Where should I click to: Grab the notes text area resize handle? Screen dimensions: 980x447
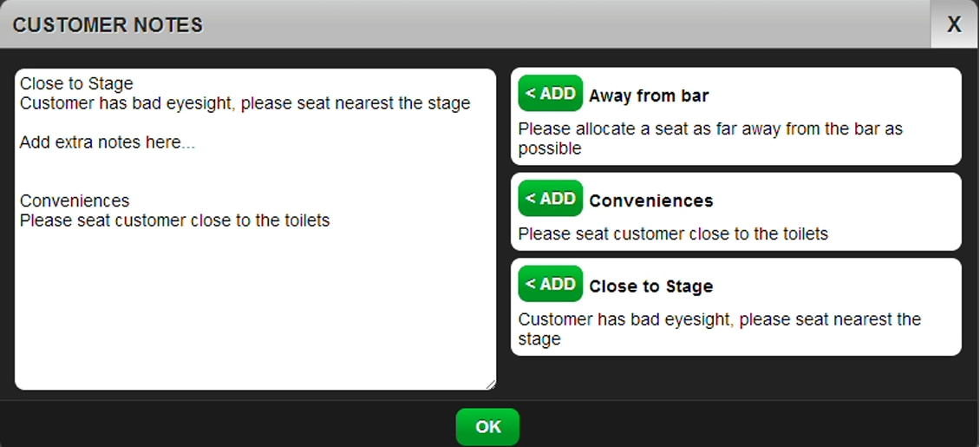point(491,385)
